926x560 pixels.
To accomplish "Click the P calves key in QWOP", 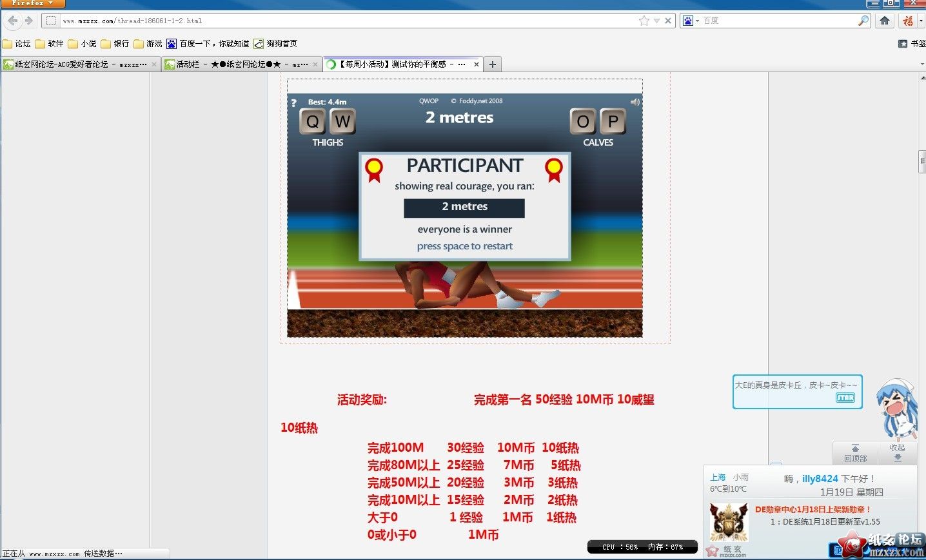I will (613, 121).
